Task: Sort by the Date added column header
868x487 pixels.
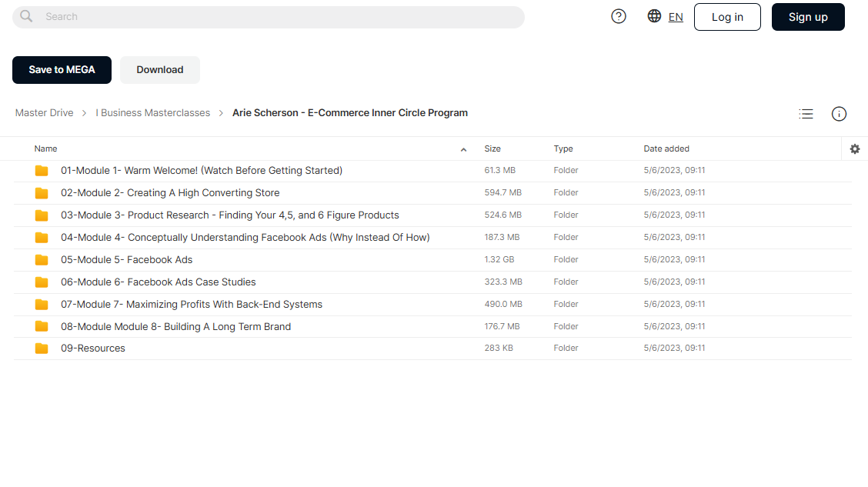Action: click(666, 148)
